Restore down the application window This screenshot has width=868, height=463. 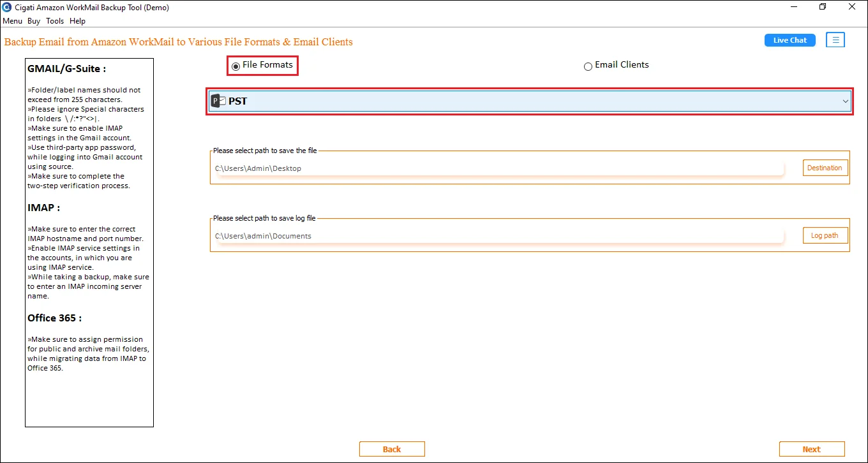tap(823, 7)
